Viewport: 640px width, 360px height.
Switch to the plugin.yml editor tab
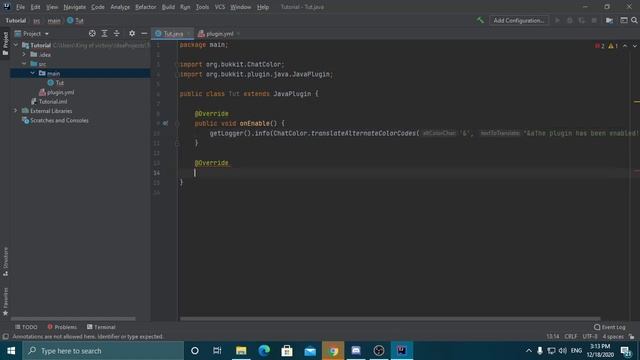click(216, 33)
